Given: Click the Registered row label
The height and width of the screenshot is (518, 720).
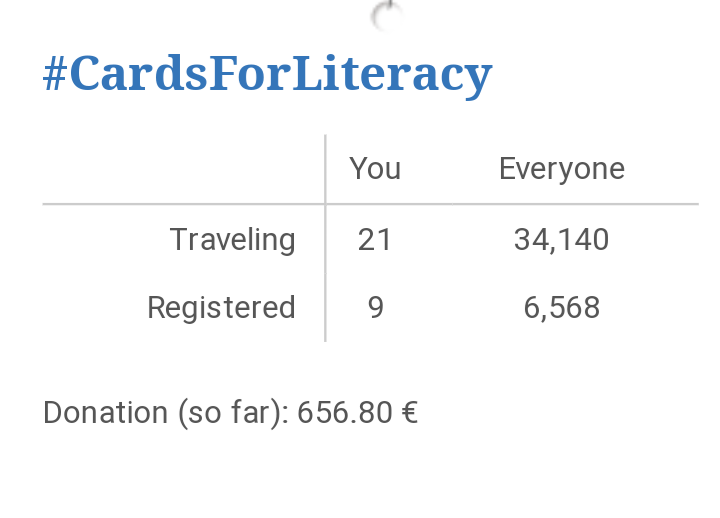Looking at the screenshot, I should [x=221, y=308].
